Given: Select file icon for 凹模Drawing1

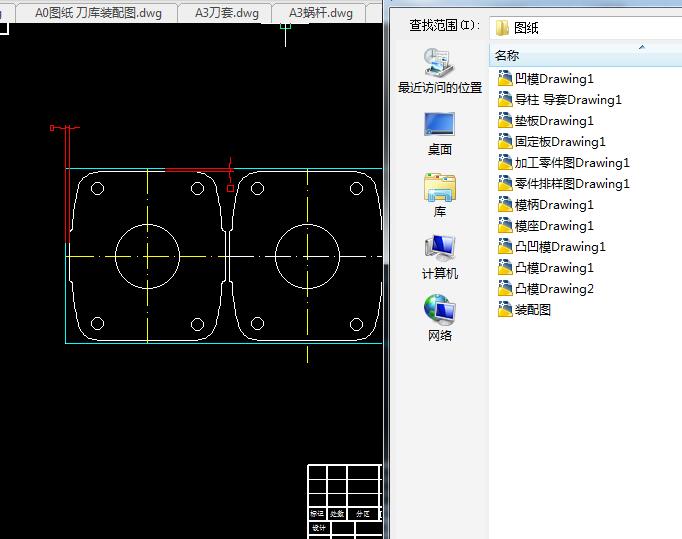Looking at the screenshot, I should tap(505, 78).
